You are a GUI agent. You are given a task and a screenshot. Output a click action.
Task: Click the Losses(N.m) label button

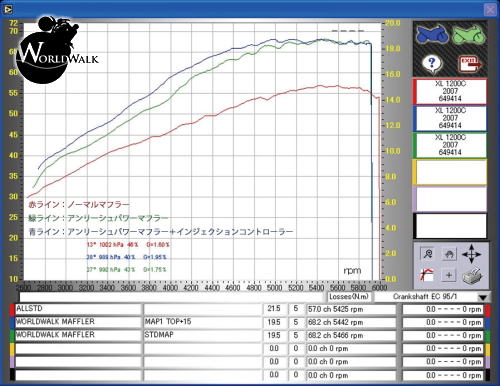tap(349, 296)
